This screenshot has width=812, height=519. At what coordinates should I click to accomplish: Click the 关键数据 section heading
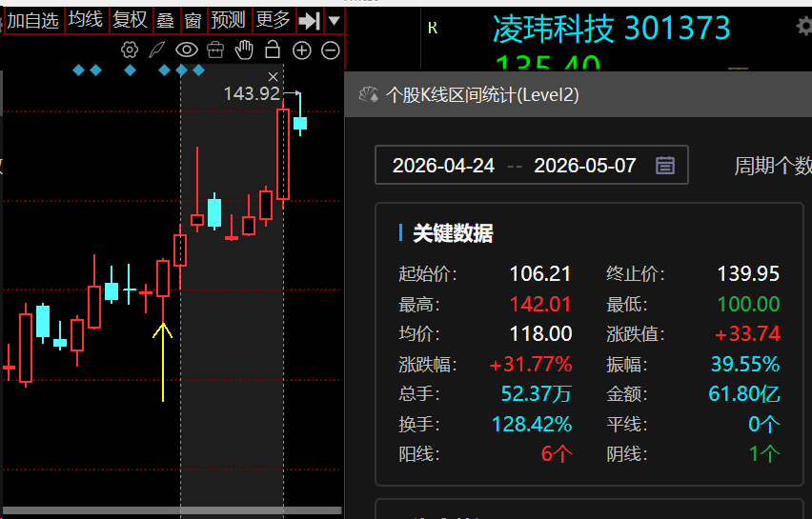[453, 233]
